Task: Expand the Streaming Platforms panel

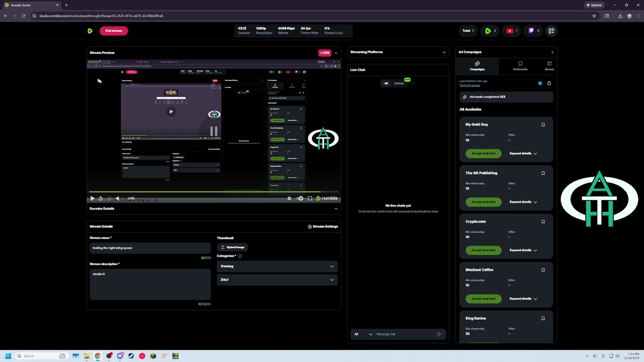Action: pyautogui.click(x=444, y=52)
